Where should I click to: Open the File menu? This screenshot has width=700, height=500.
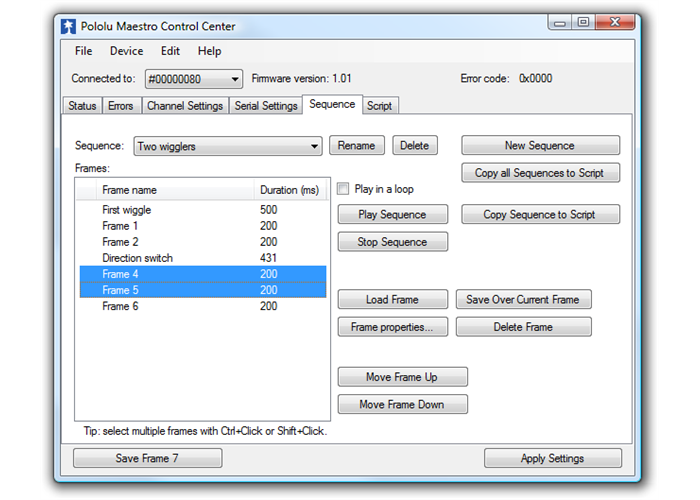click(83, 51)
